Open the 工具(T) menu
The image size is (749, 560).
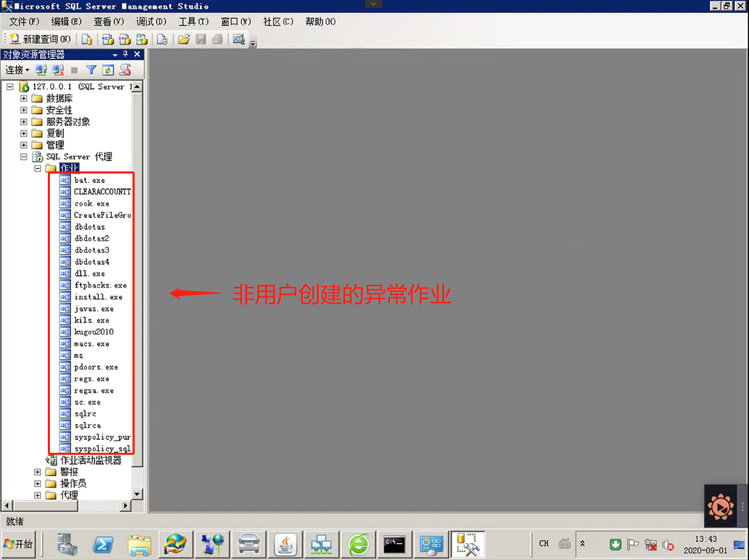(x=193, y=21)
